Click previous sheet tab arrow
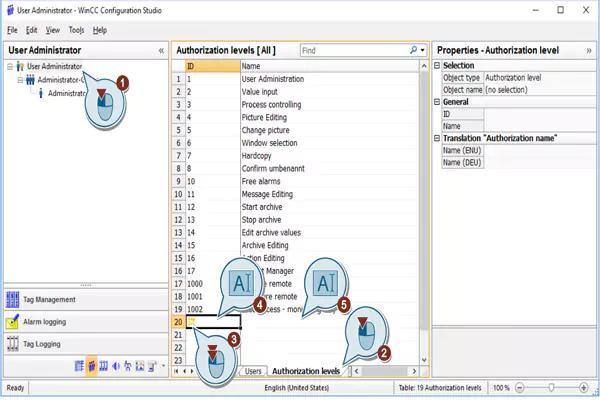 pos(184,371)
